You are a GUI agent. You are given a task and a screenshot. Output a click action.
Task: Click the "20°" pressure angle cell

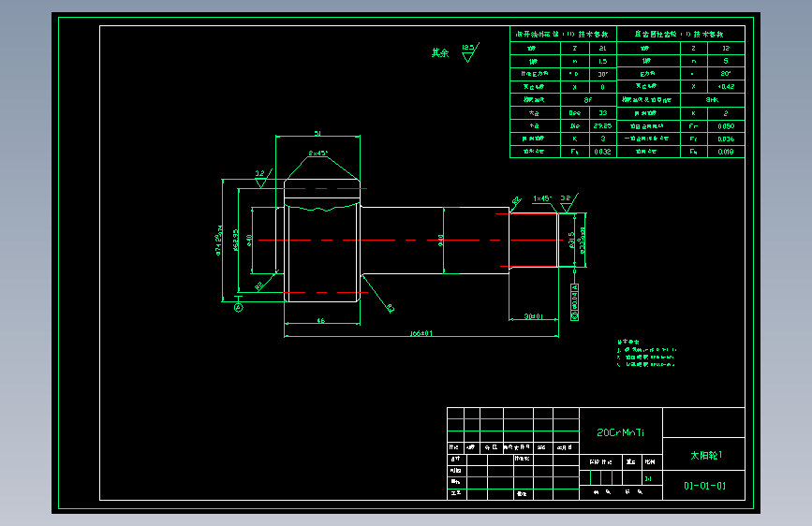[726, 74]
